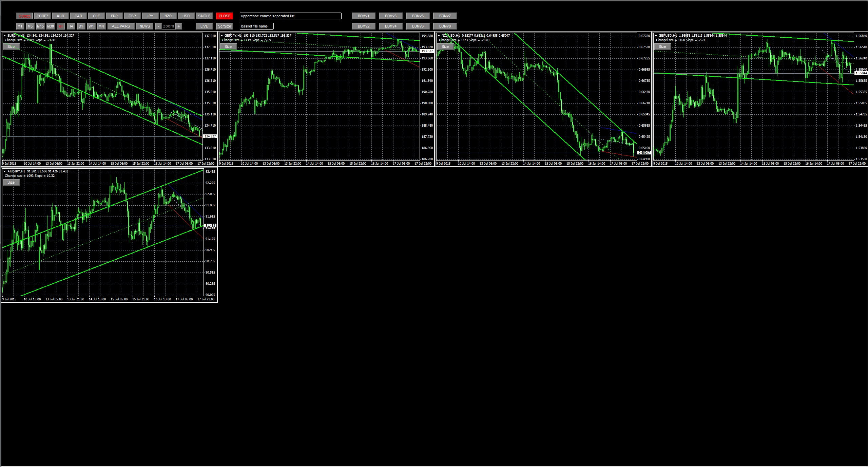
Task: Load the BDMv7 basket
Action: tap(445, 16)
